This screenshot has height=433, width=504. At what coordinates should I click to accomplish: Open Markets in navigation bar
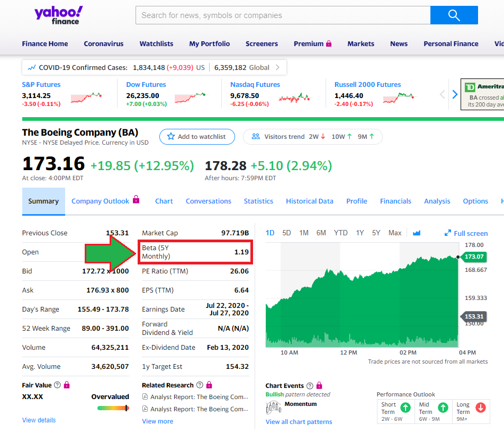pyautogui.click(x=361, y=43)
